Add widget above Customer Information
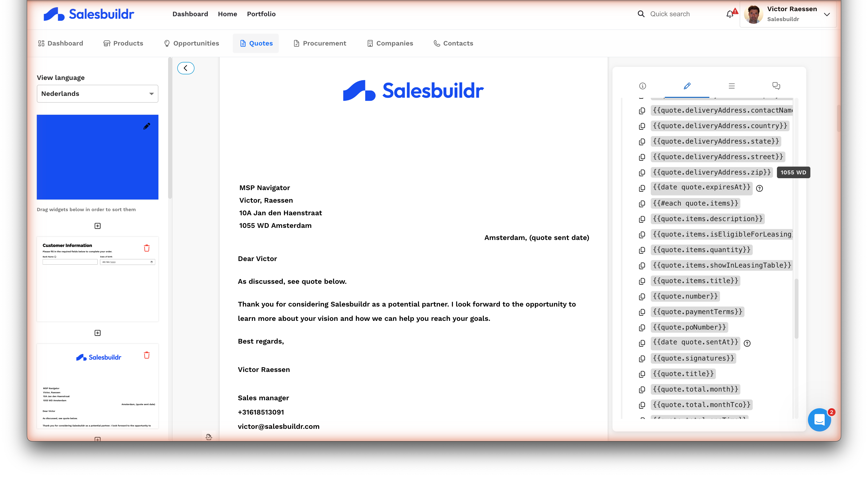 [x=97, y=226]
